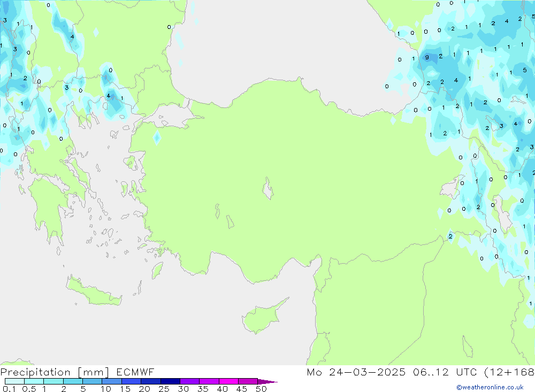Image resolution: width=535 pixels, height=392 pixels.
Task: Click the 'Precipitation' title word
Action: tap(35, 372)
